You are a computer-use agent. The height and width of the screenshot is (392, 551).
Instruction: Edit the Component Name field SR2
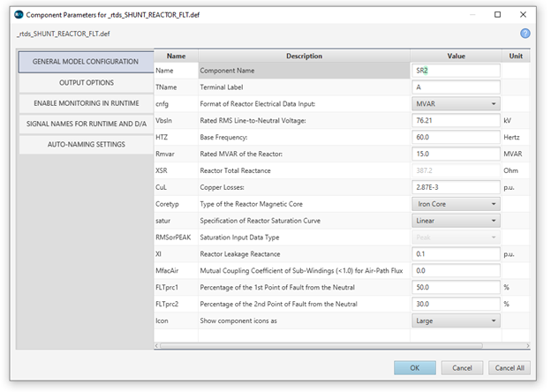(457, 70)
